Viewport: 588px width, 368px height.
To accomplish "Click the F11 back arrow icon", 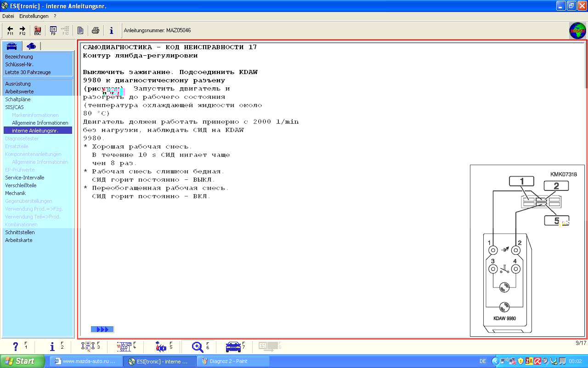I will tap(10, 30).
